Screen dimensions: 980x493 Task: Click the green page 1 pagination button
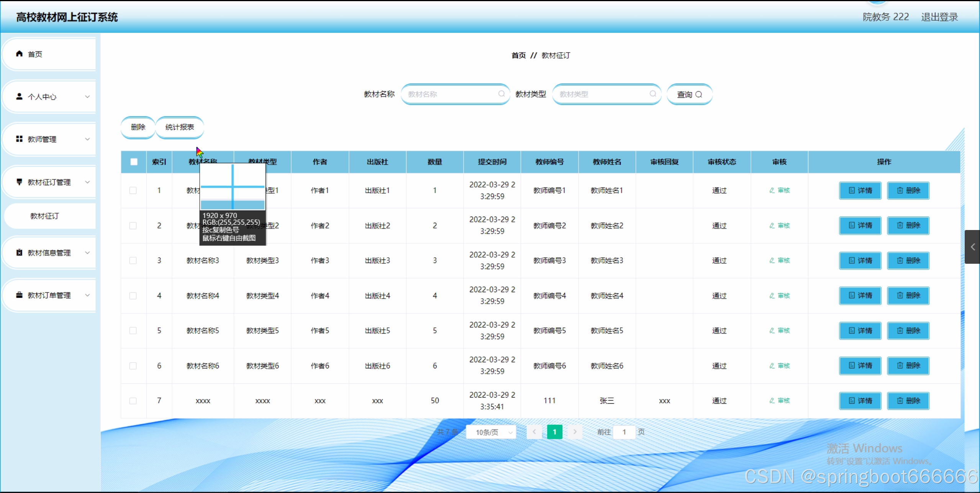pyautogui.click(x=554, y=432)
